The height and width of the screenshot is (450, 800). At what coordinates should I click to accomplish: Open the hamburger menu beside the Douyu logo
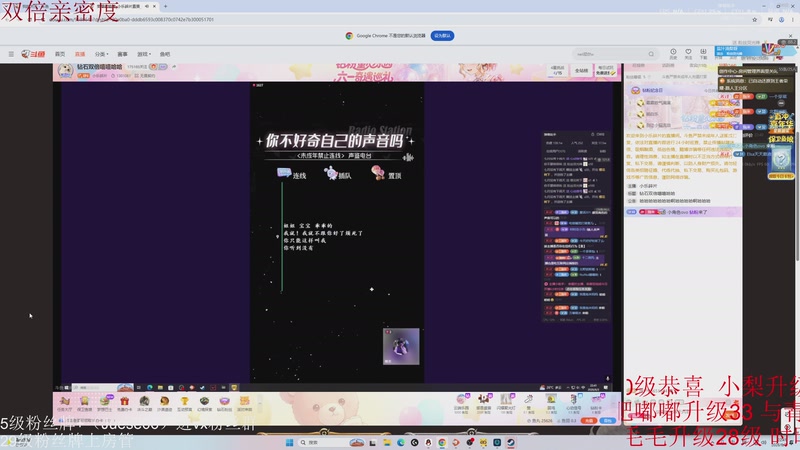(x=11, y=54)
